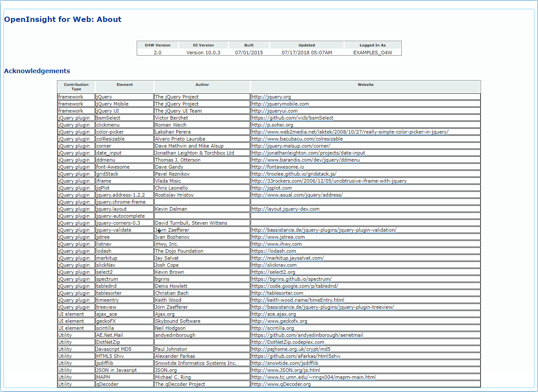Click the Snowtide Informatics Systems Inc. cell
This screenshot has height=392, width=538.
(202, 363)
